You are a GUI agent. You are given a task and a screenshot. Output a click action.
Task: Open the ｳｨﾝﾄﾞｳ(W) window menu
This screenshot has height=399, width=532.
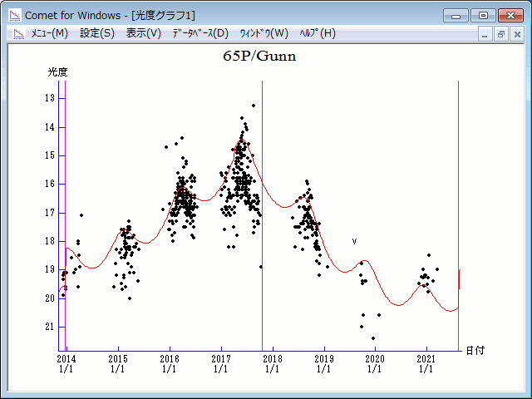[264, 33]
